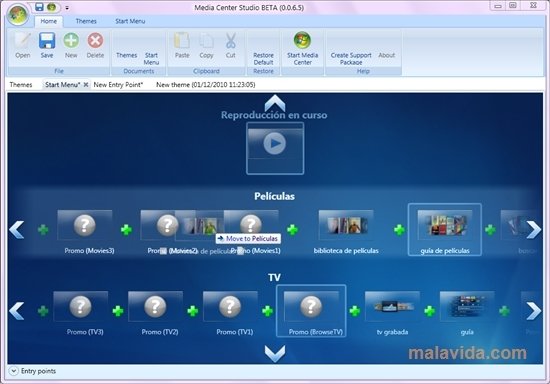This screenshot has height=384, width=550.
Task: Open Themes document button in ribbon
Action: click(x=127, y=55)
